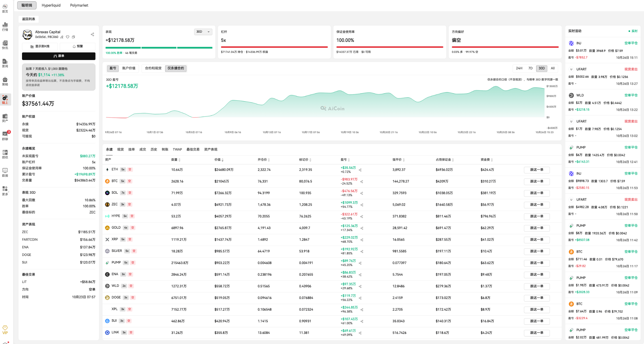Viewport: 644px width, 344px height.
Task: Select the 7D chart range
Action: [530, 68]
